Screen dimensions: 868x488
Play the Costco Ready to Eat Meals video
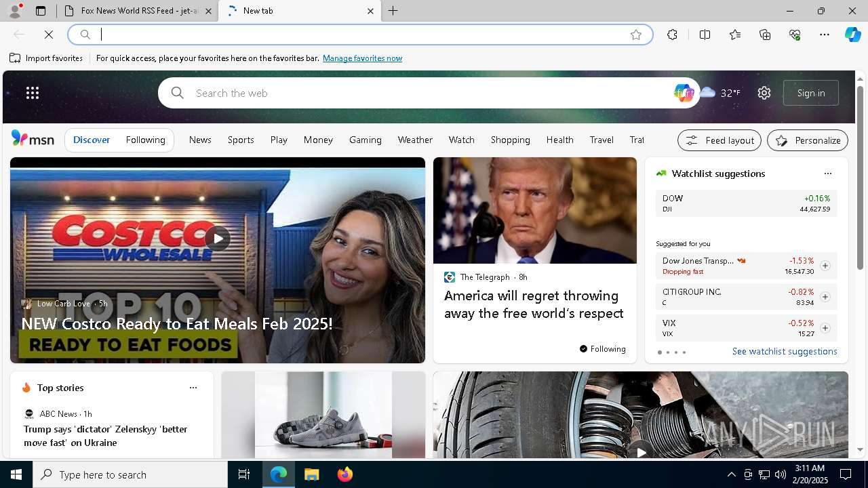pos(218,238)
